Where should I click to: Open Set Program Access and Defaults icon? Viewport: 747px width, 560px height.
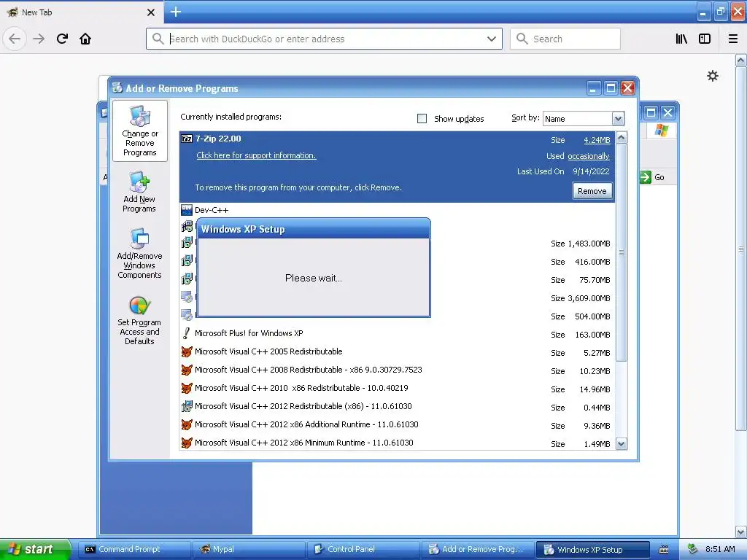139,306
